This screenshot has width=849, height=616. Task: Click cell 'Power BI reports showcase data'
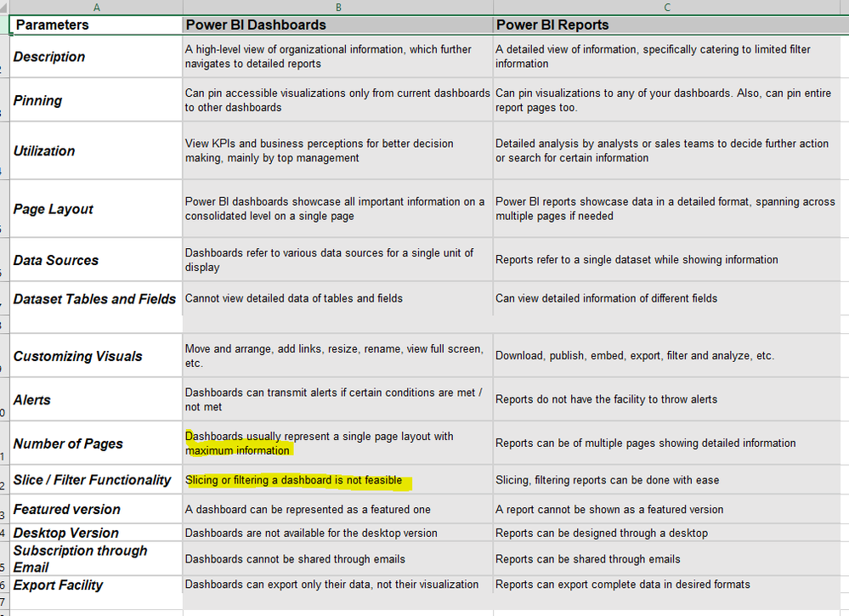tap(667, 208)
